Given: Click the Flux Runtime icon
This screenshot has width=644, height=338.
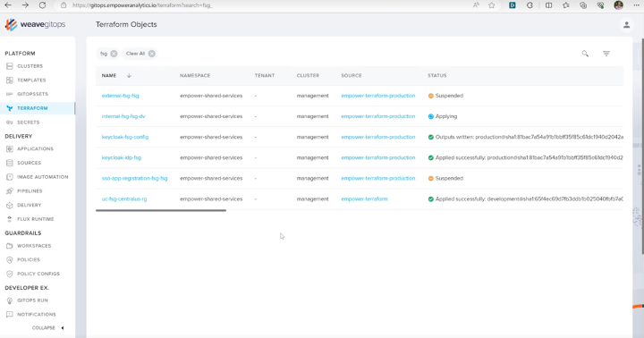Looking at the screenshot, I should 10,219.
